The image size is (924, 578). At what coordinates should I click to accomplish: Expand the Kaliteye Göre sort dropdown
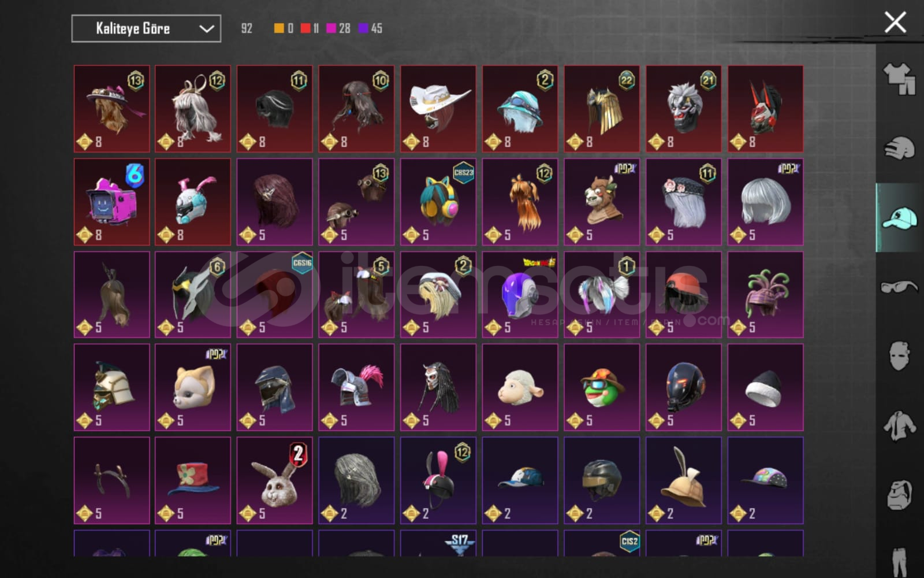(x=146, y=28)
